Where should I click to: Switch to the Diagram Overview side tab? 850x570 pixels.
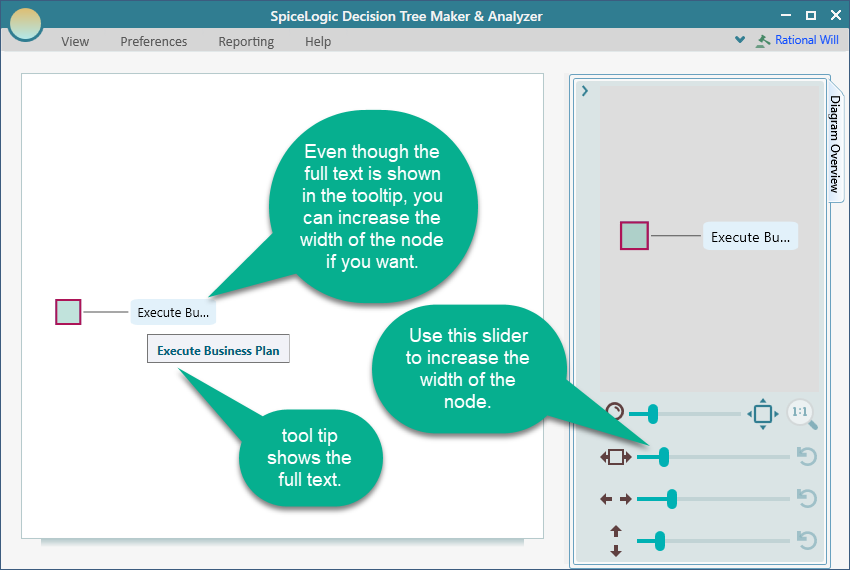(833, 145)
